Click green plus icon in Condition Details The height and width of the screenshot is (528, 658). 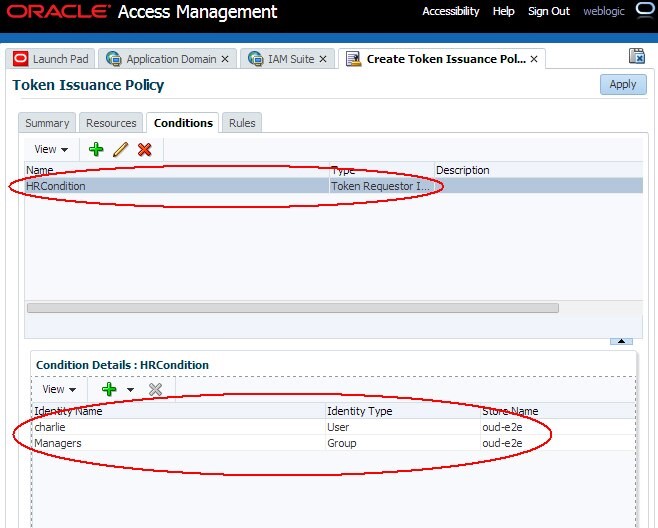point(109,389)
